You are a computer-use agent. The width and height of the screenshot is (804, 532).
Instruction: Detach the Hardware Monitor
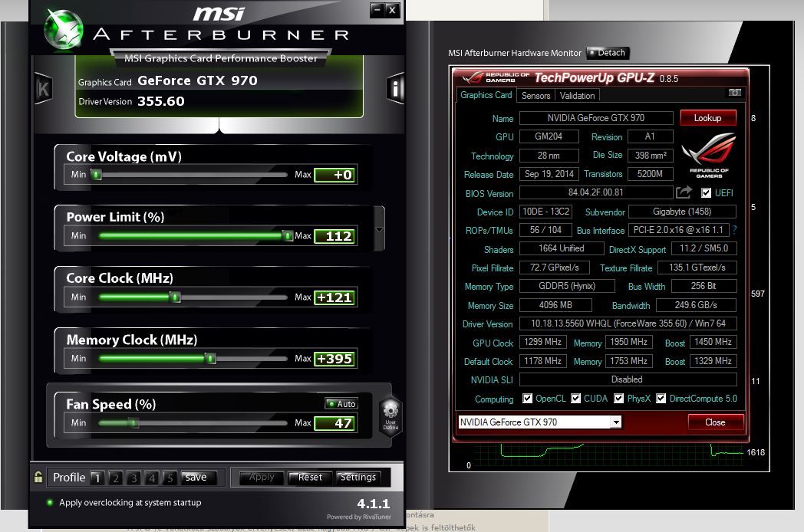tap(607, 53)
